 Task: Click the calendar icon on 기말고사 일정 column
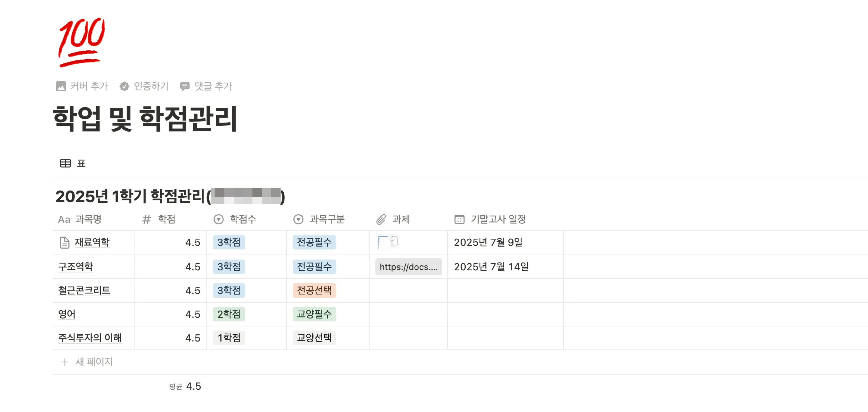click(x=460, y=219)
